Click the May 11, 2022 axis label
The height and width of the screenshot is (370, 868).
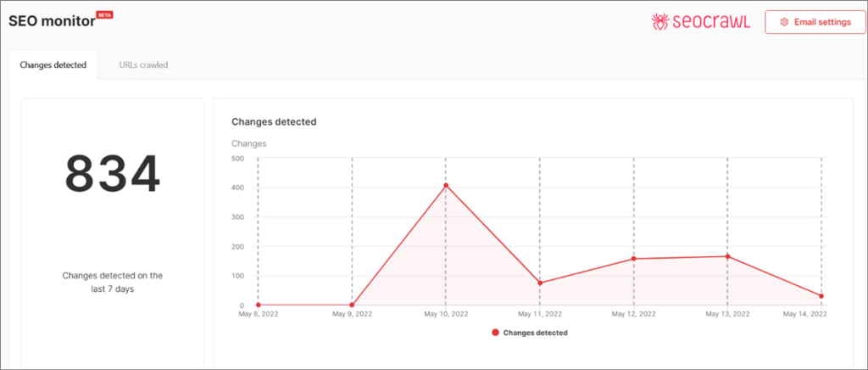click(540, 314)
